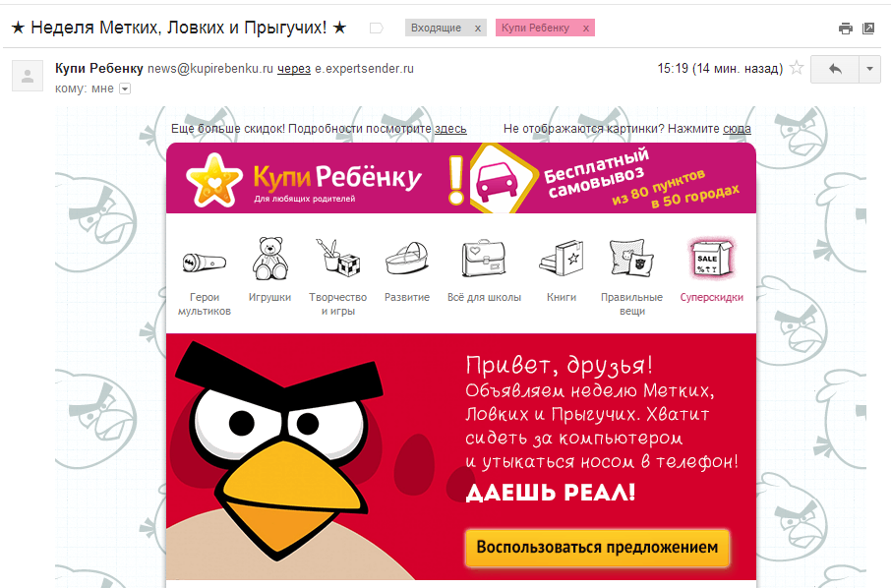891x588 pixels.
Task: Show recipient details next to 'кому: мне'
Action: click(125, 89)
